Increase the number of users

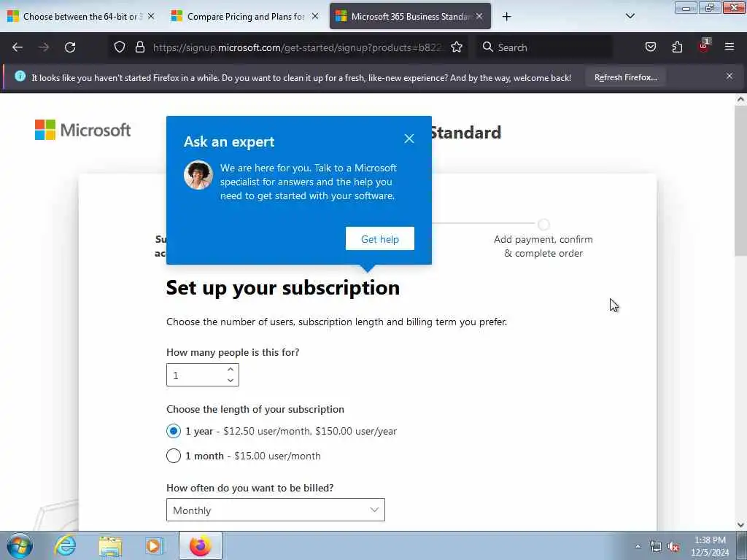[x=231, y=370]
